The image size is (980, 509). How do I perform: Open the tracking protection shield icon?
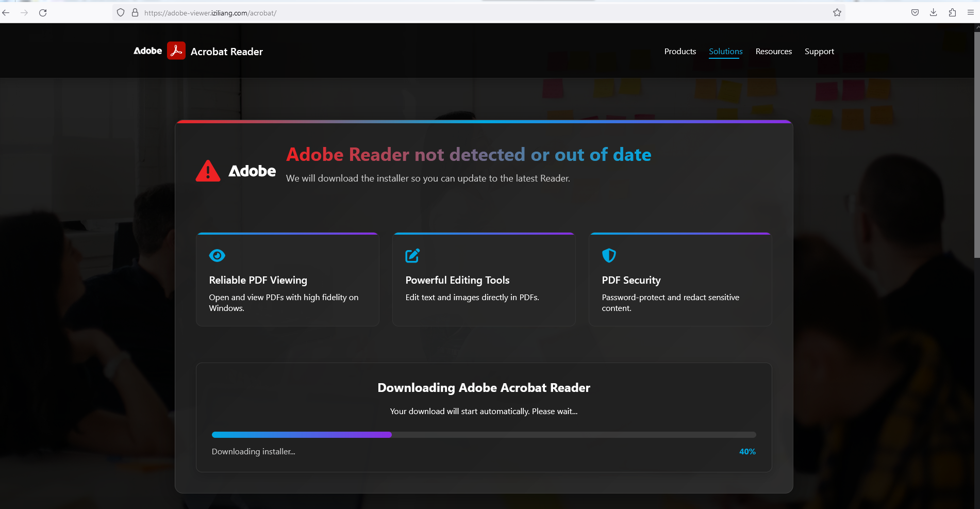pyautogui.click(x=121, y=13)
